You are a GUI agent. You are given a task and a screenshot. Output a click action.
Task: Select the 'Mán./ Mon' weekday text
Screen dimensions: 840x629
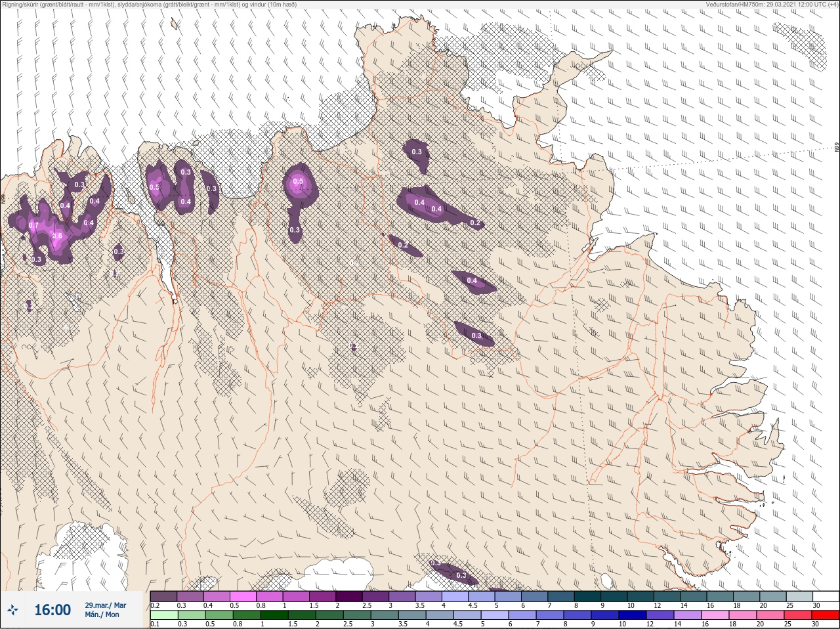[x=102, y=615]
